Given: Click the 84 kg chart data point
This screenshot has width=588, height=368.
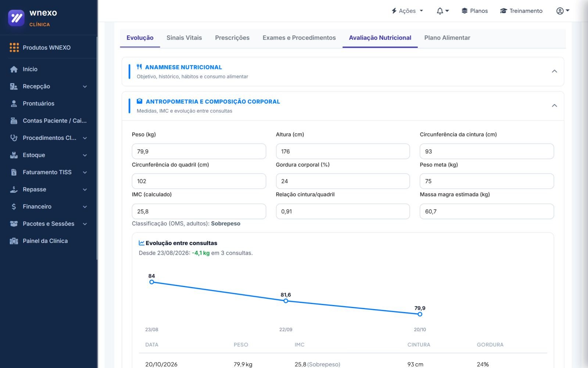Looking at the screenshot, I should pos(152,282).
